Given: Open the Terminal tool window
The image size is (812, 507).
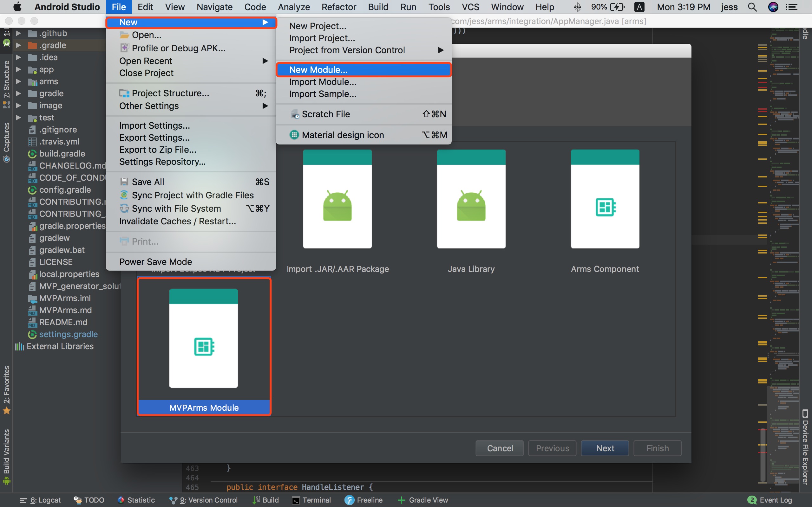Looking at the screenshot, I should [x=311, y=500].
